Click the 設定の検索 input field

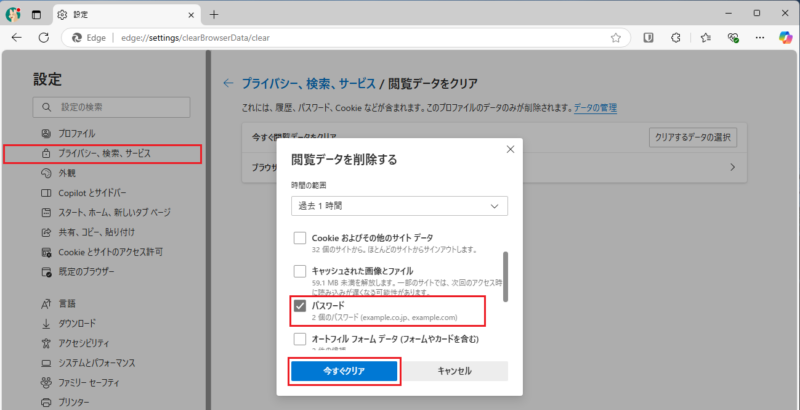[x=111, y=108]
